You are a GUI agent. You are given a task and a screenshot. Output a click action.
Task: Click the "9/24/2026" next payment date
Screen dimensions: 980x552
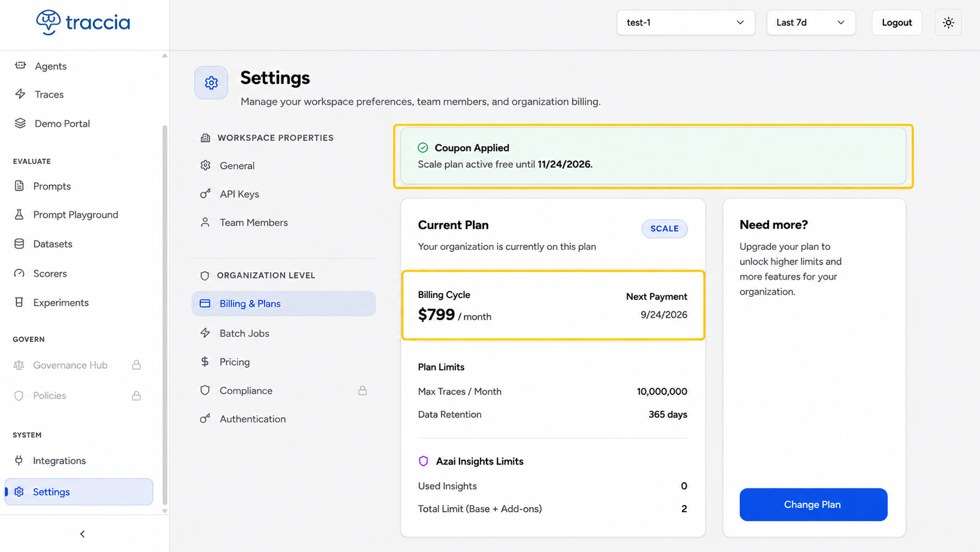pos(664,314)
